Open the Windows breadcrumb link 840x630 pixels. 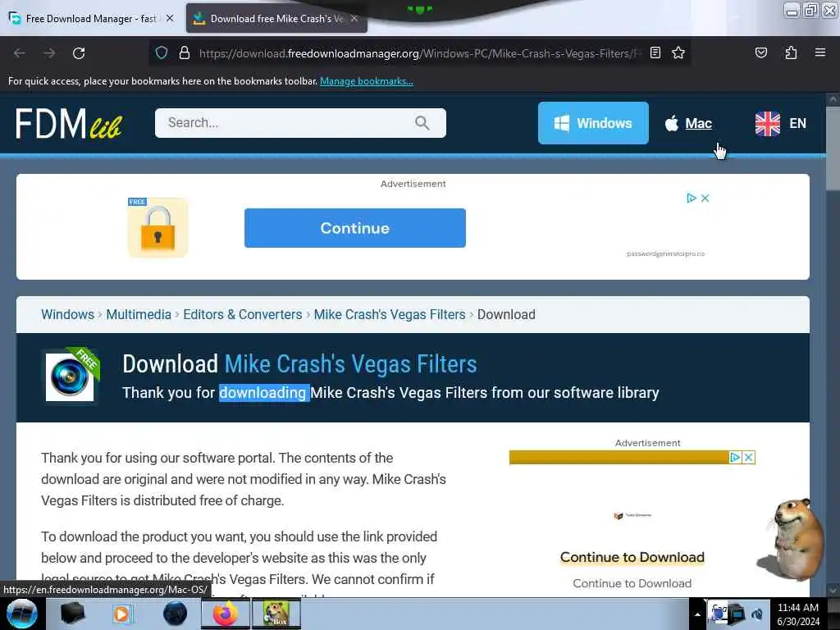coord(67,314)
